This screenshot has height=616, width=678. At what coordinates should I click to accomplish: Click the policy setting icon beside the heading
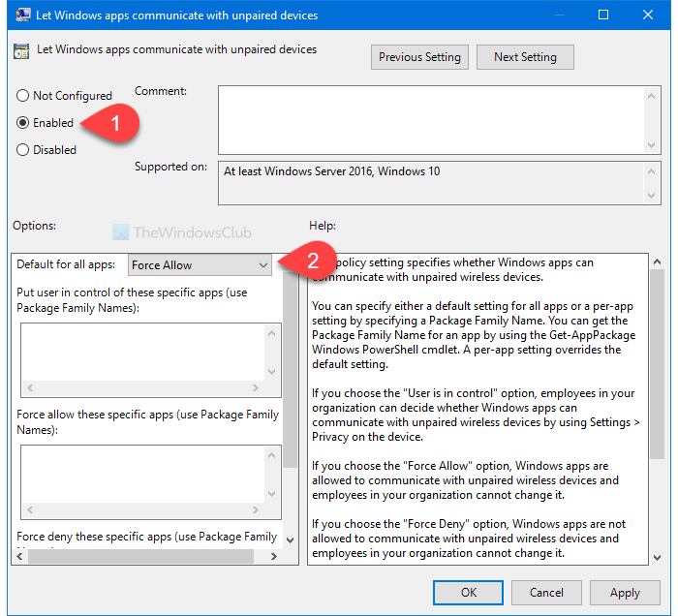click(21, 51)
